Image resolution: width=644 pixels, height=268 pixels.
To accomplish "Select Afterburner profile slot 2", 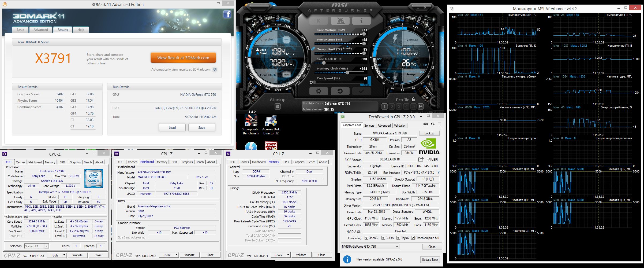I will click(x=392, y=107).
